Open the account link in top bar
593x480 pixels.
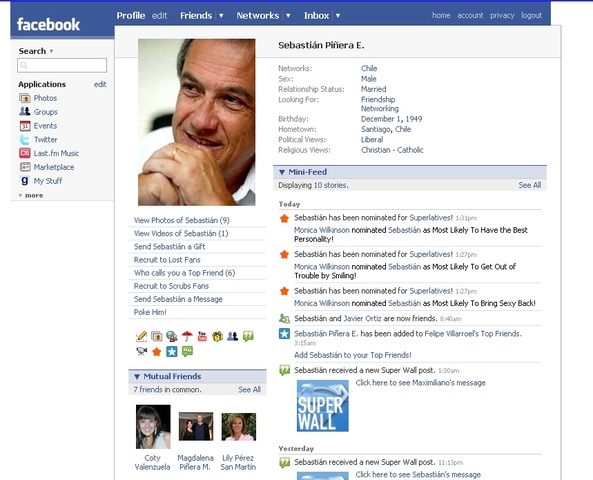click(x=470, y=16)
